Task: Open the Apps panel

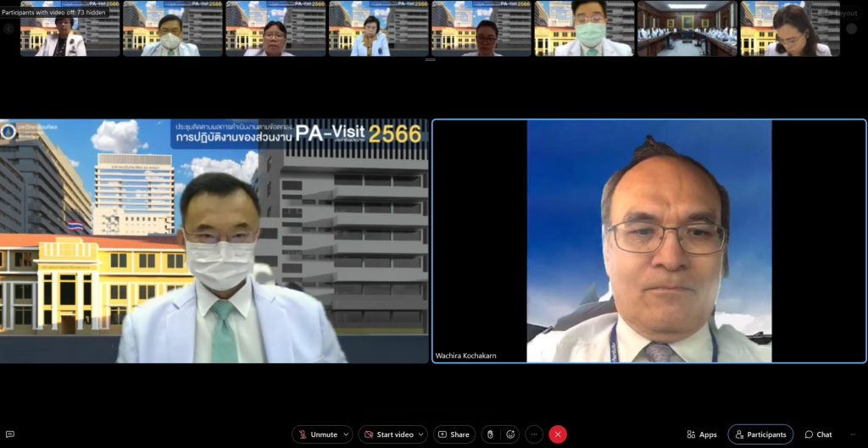Action: [701, 434]
